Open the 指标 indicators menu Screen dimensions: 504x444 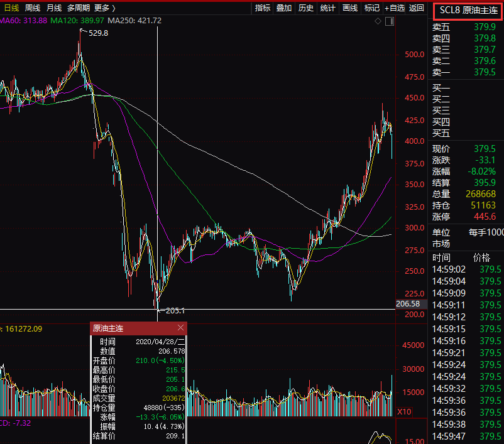point(263,8)
